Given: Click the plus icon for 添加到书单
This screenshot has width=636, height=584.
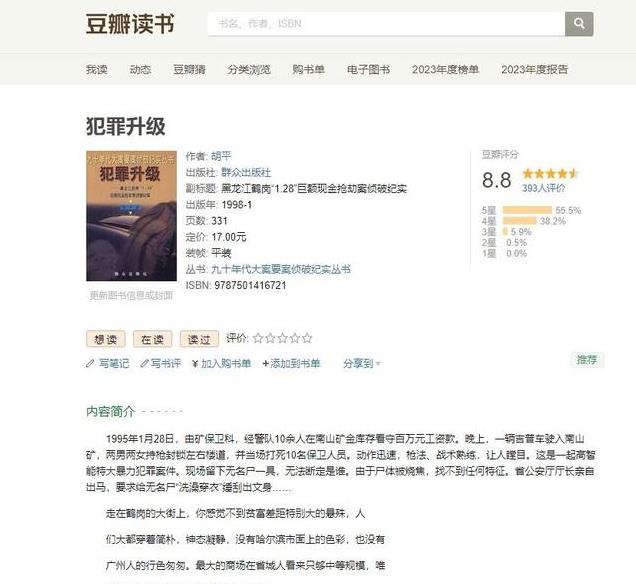Looking at the screenshot, I should point(266,364).
